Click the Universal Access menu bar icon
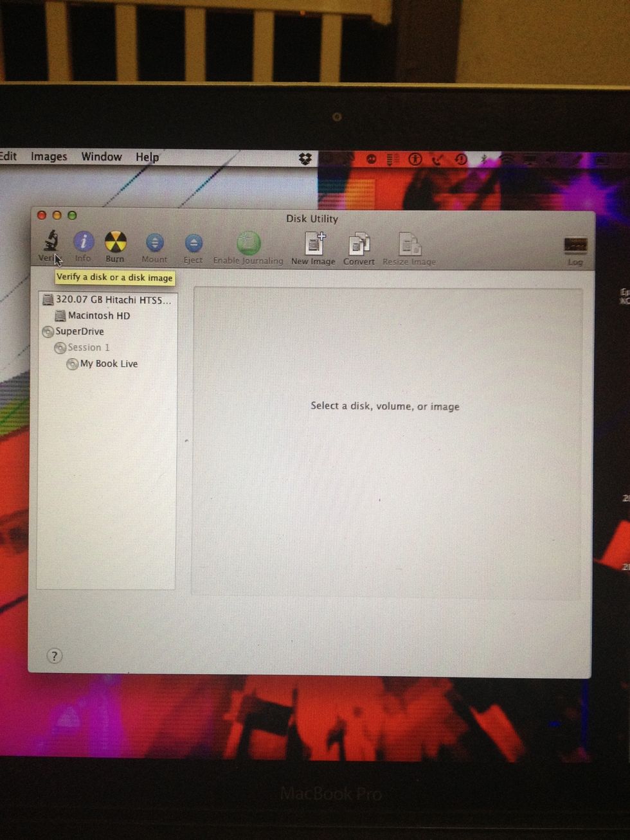This screenshot has width=630, height=840. tap(415, 159)
